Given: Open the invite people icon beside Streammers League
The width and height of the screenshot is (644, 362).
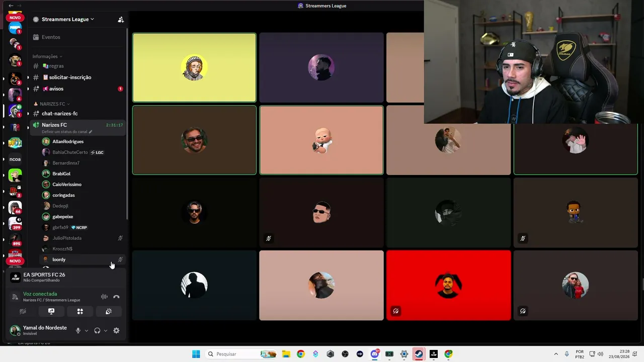Looking at the screenshot, I should pos(121,19).
